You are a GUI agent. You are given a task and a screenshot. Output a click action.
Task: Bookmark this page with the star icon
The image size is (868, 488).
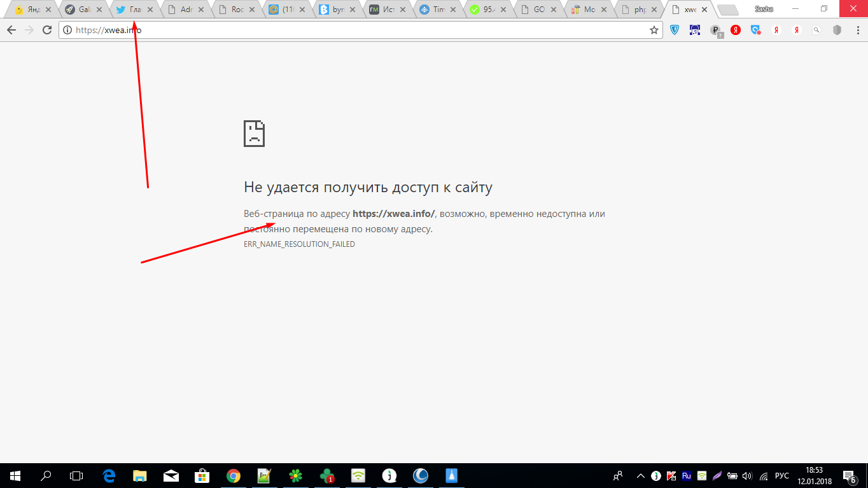tap(654, 30)
